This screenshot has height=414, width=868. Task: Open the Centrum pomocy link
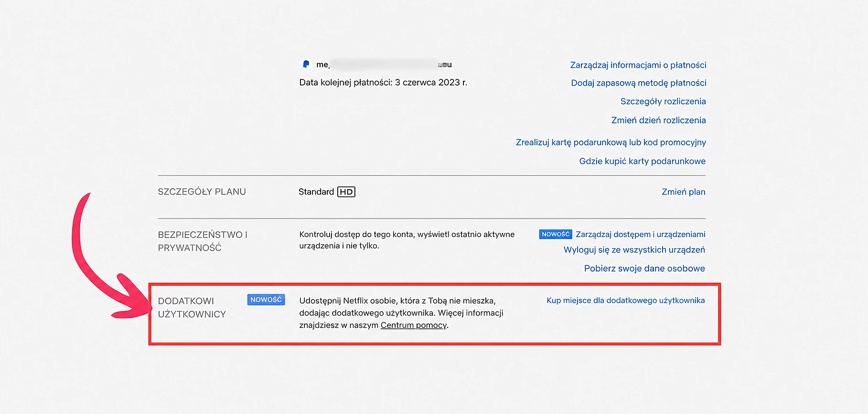(x=414, y=325)
